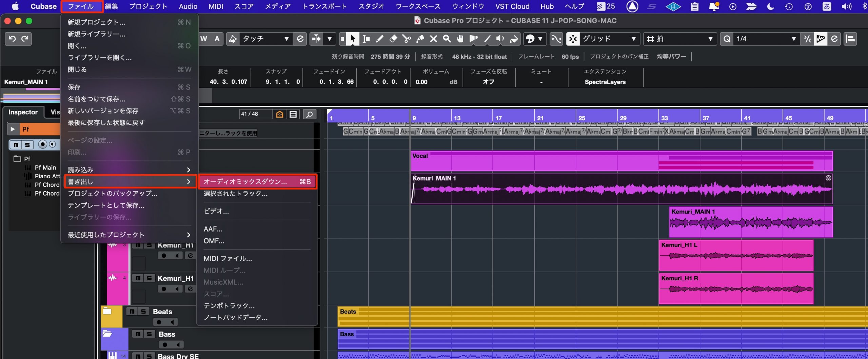Click ruler marker at bar 25

tap(581, 118)
